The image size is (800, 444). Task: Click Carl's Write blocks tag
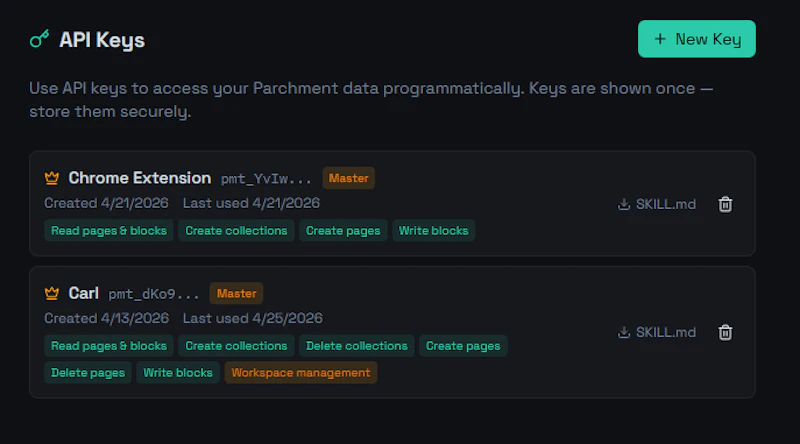pos(178,373)
